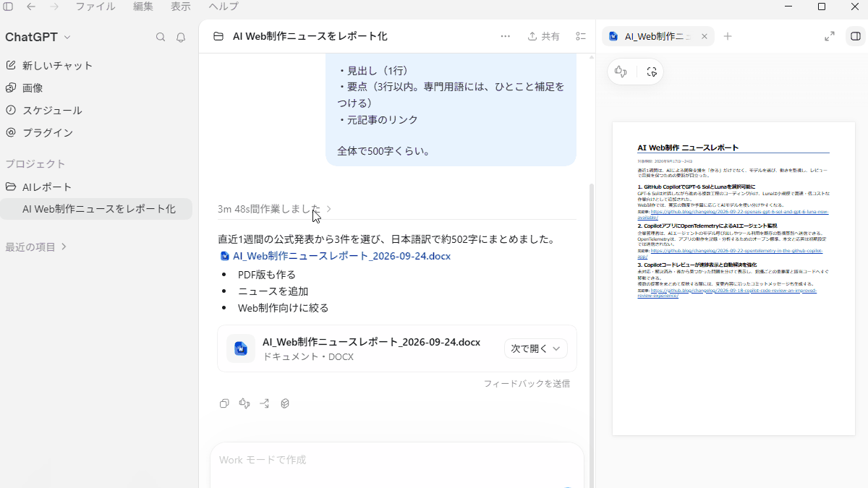This screenshot has height=488, width=868.
Task: Choose the Web制作向けに絞る suggestion
Action: click(x=284, y=308)
